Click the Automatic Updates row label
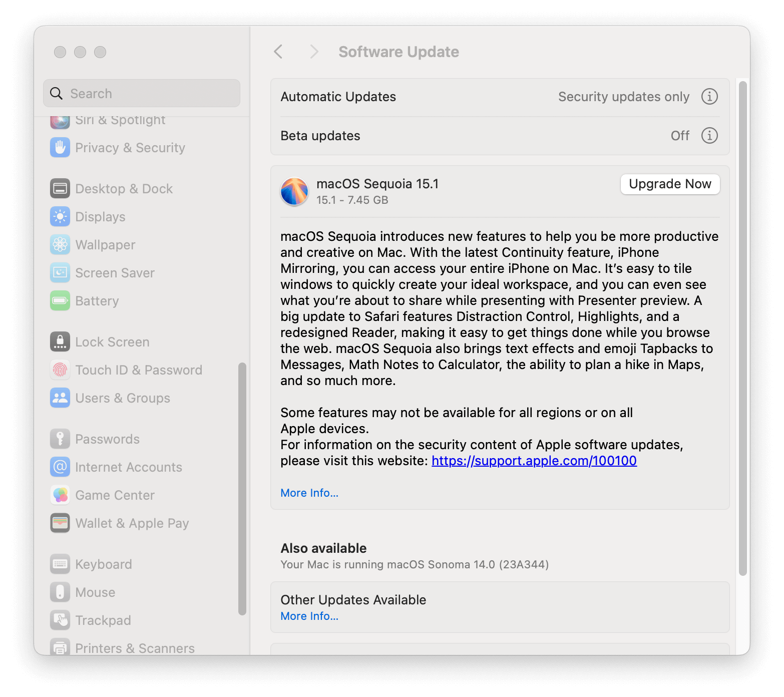 coord(338,97)
